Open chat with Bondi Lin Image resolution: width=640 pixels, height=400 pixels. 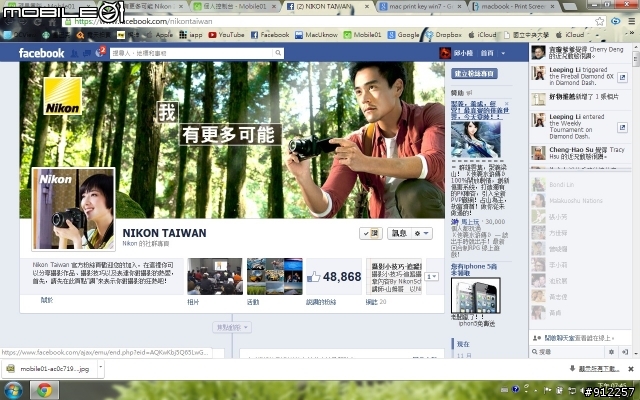[x=580, y=184]
